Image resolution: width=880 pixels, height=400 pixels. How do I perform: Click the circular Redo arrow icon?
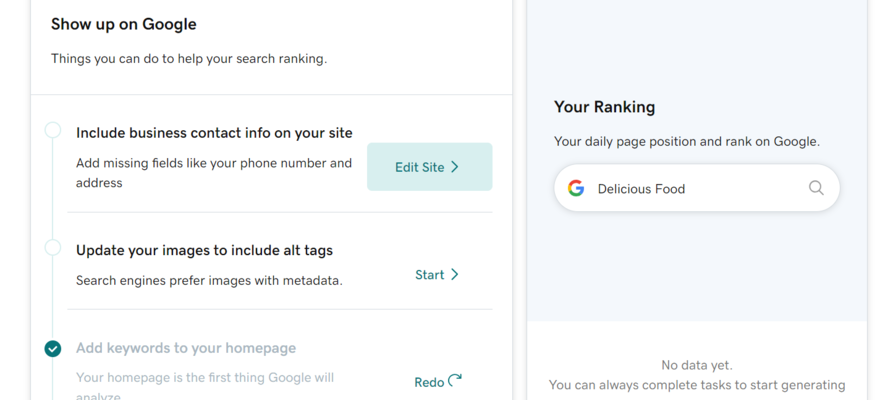455,381
